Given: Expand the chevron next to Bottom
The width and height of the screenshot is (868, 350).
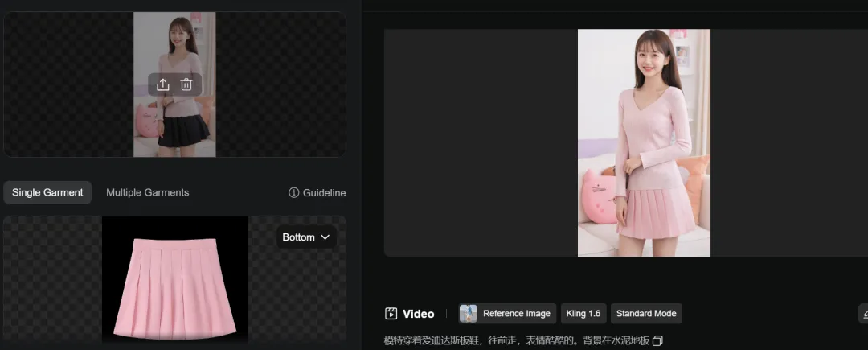Looking at the screenshot, I should (325, 237).
